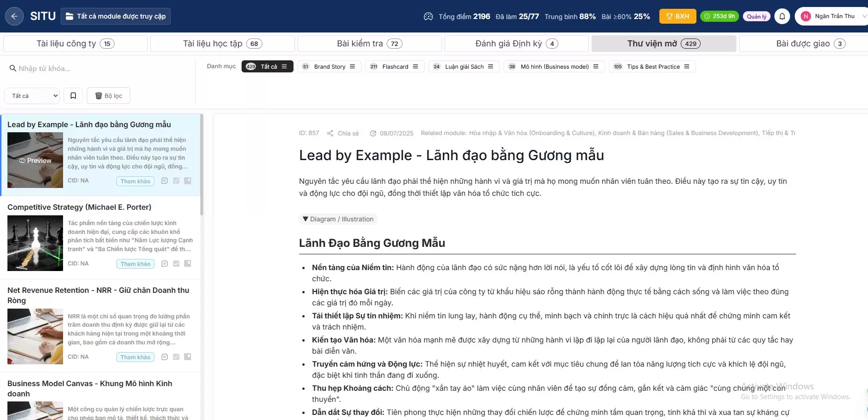Open notifications with the bell icon

[x=782, y=16]
